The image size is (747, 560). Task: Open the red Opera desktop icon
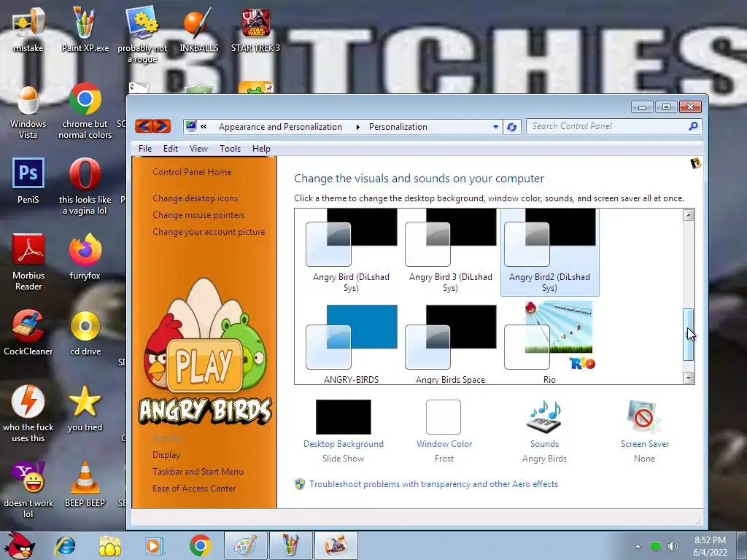tap(85, 186)
